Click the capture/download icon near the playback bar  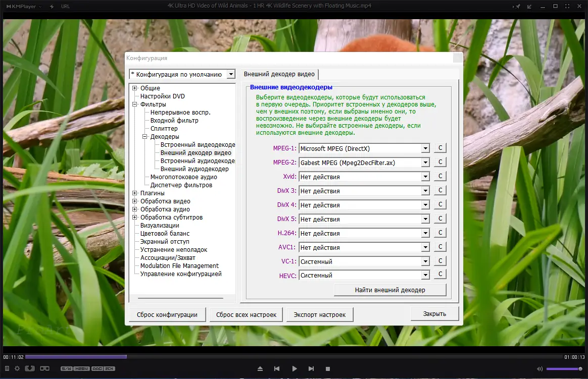pyautogui.click(x=30, y=368)
